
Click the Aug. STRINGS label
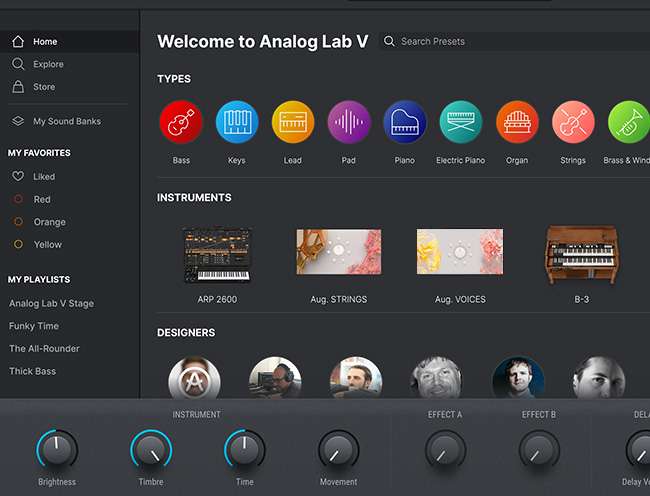click(x=339, y=299)
